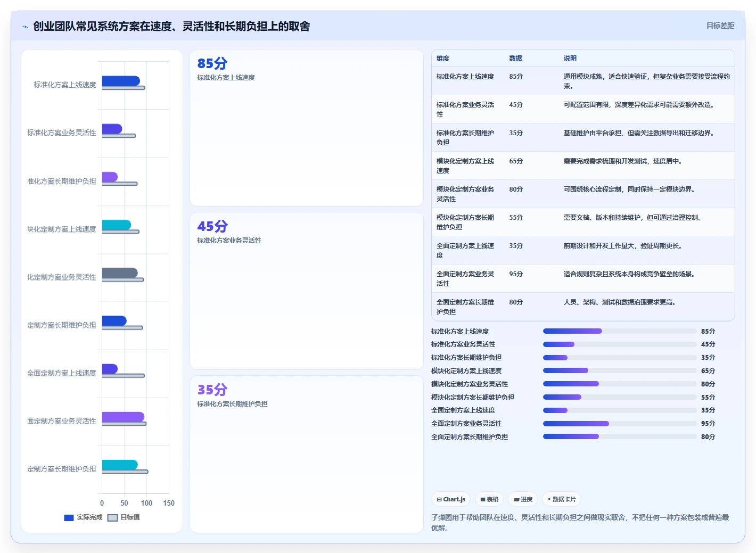Click the progress bar for 模块化定制方案上线速度
This screenshot has width=756, height=553.
620,370
